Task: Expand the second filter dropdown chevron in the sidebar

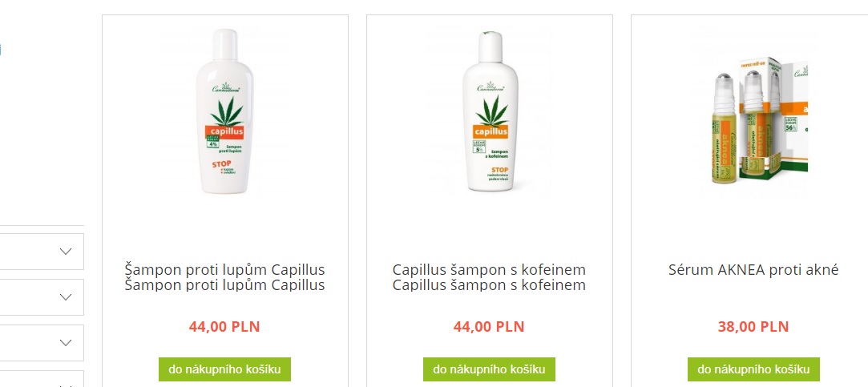Action: (66, 297)
